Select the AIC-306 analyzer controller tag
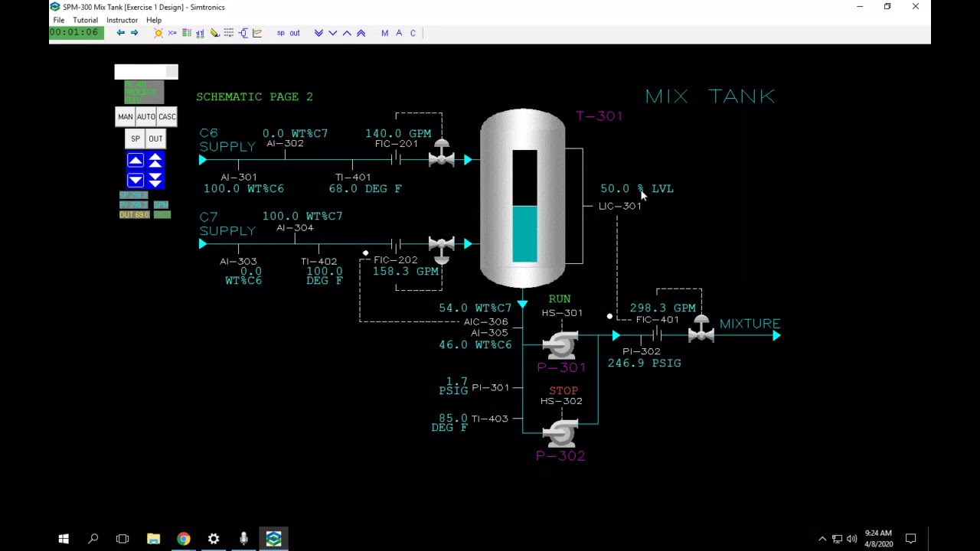 click(x=485, y=322)
